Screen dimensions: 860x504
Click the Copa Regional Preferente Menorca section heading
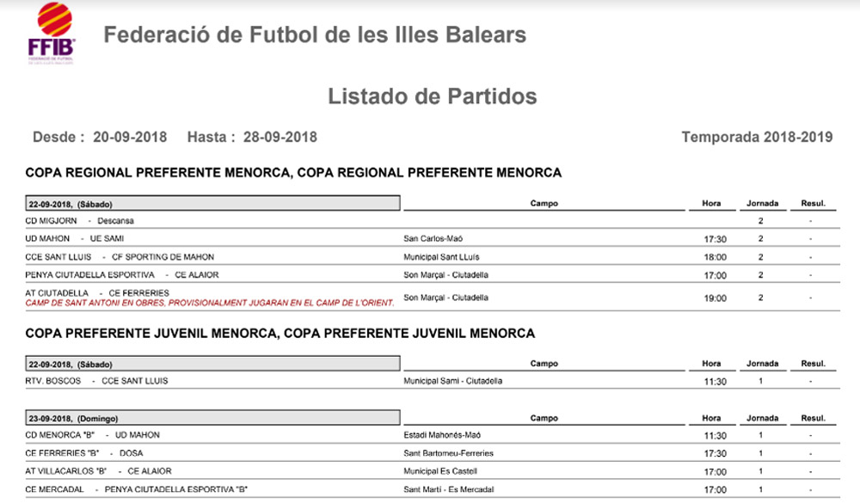293,173
